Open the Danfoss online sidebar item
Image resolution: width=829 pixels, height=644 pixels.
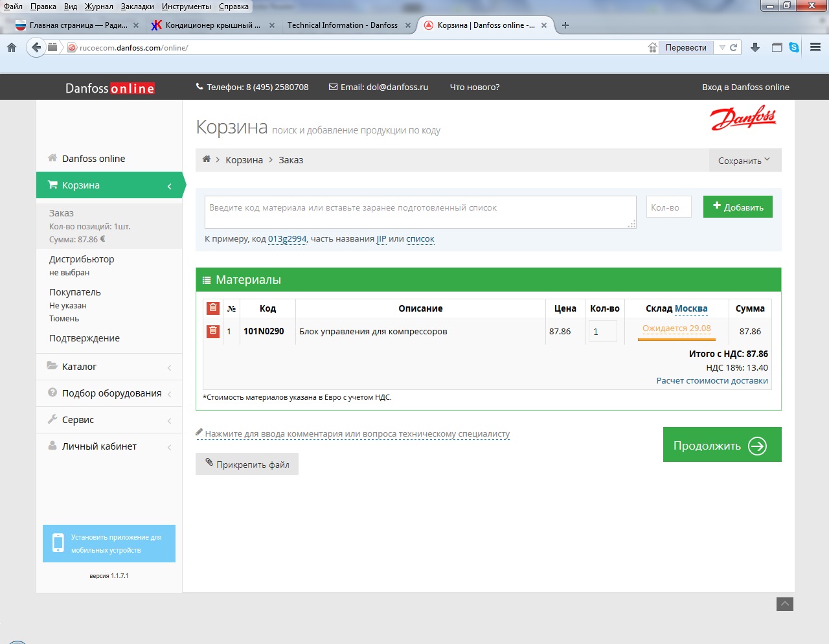109,159
